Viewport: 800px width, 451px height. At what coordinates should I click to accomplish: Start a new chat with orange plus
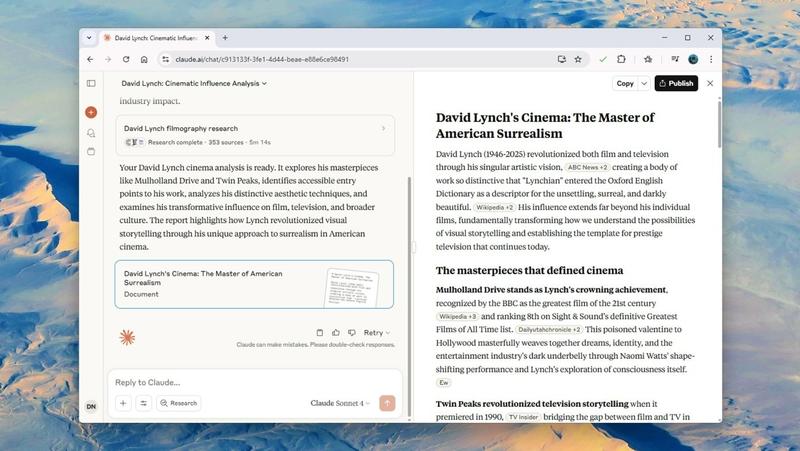(91, 112)
